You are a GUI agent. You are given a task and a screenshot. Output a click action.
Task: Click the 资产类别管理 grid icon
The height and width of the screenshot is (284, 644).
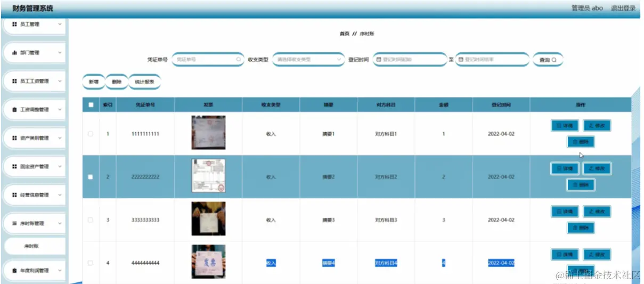(14, 138)
